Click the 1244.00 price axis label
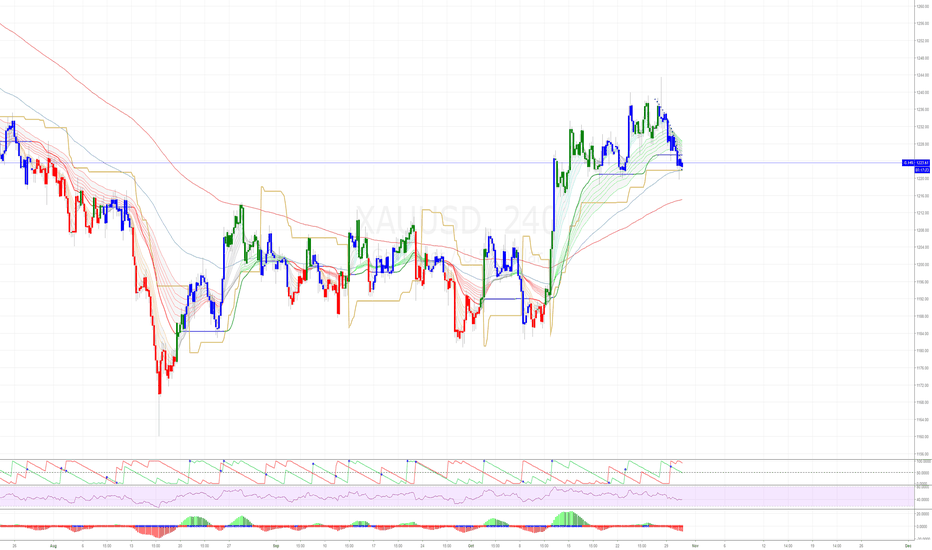 coord(924,76)
